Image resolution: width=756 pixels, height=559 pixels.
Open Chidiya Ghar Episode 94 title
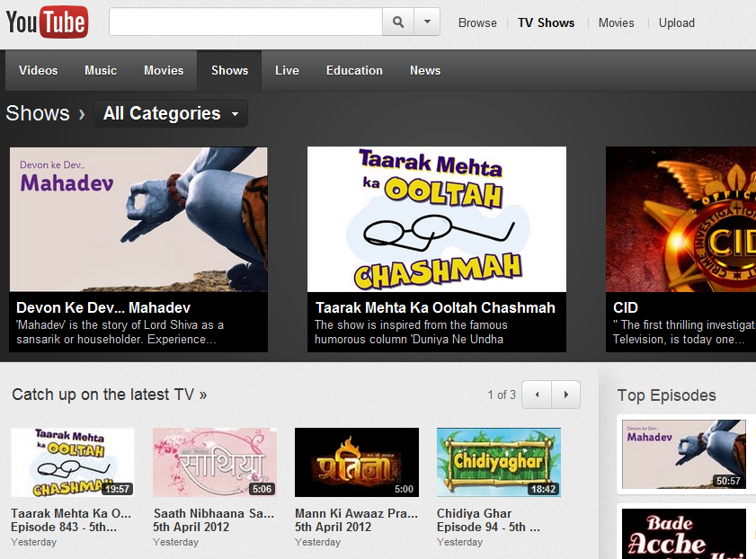click(488, 520)
